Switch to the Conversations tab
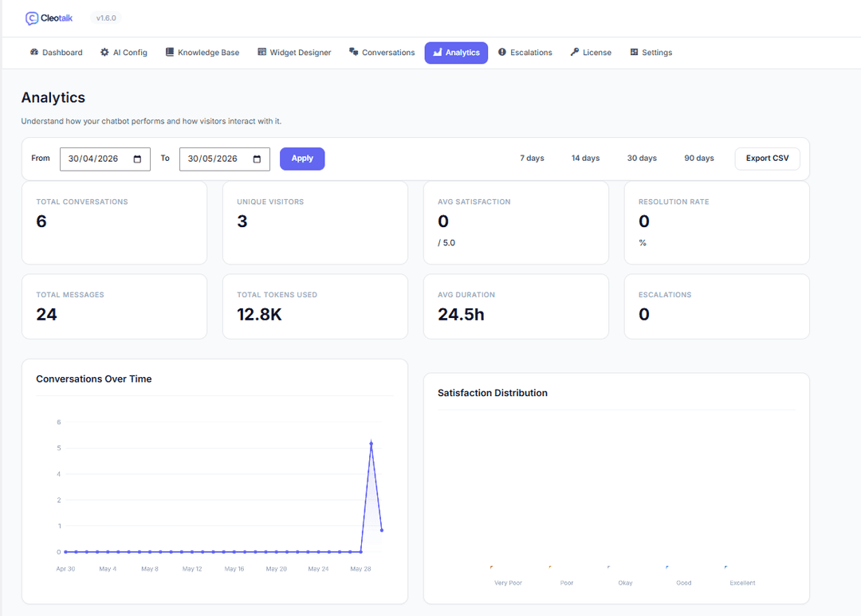861x616 pixels. (382, 53)
